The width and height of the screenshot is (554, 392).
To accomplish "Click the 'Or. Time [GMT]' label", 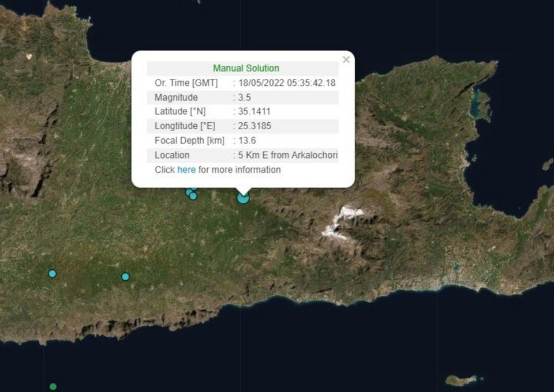I will tap(186, 83).
